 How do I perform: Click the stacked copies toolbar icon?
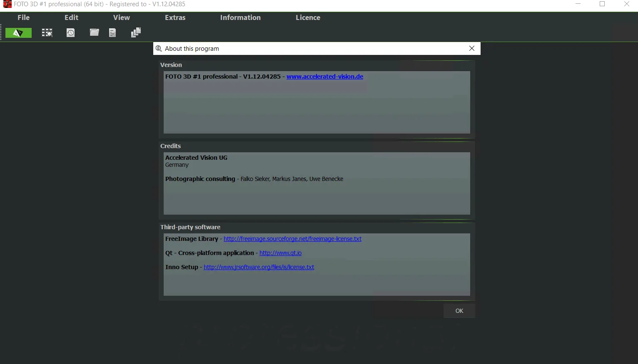(x=136, y=32)
